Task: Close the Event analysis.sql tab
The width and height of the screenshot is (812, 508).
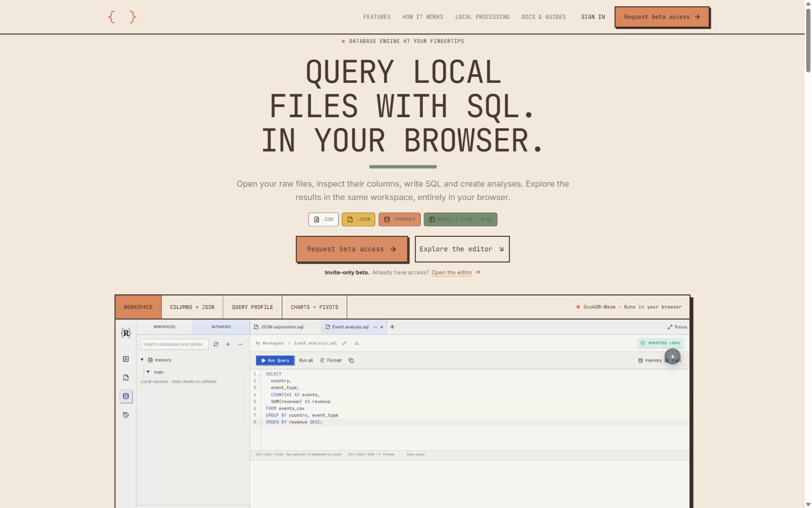Action: (x=382, y=327)
